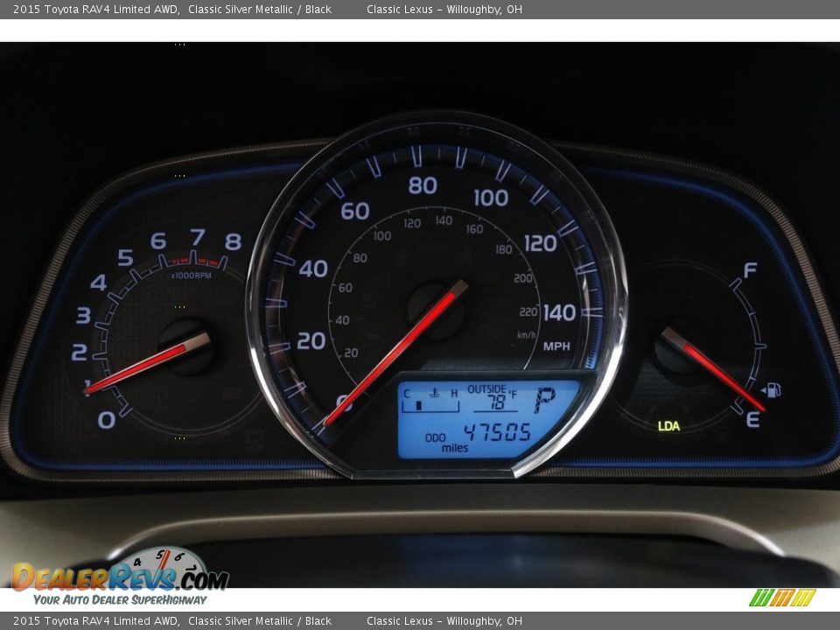
Task: Click the coolant temperature gauge in the blue display
Action: 431,400
